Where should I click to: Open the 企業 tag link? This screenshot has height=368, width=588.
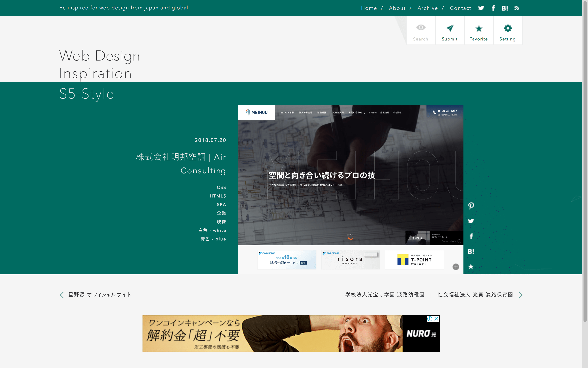(221, 213)
